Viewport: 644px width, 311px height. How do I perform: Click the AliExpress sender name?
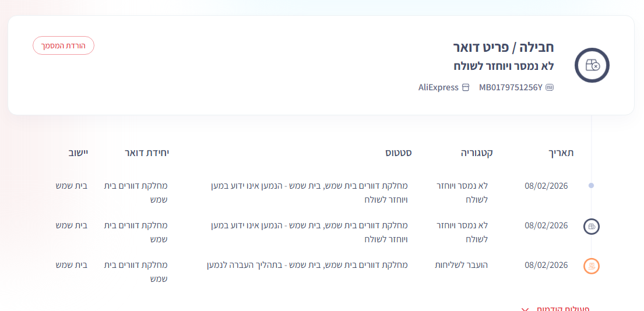438,88
